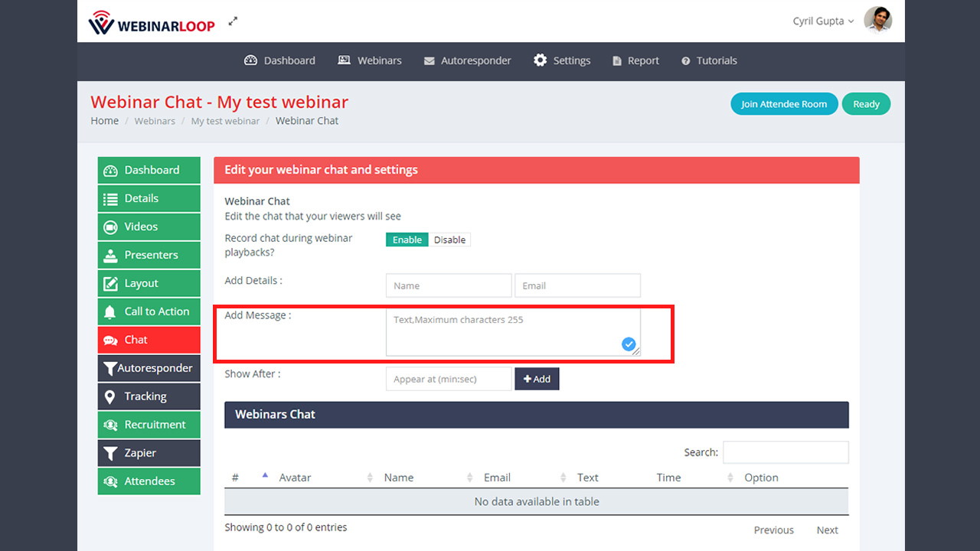
Task: Open the Cyril Gupta user dropdown
Action: [x=823, y=21]
